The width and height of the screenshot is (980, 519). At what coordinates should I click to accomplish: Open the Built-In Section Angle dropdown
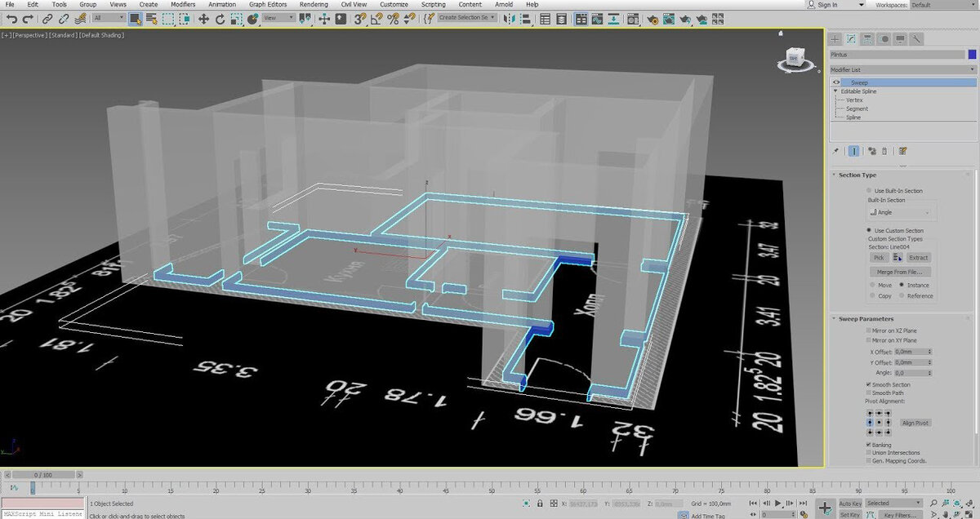(x=898, y=211)
